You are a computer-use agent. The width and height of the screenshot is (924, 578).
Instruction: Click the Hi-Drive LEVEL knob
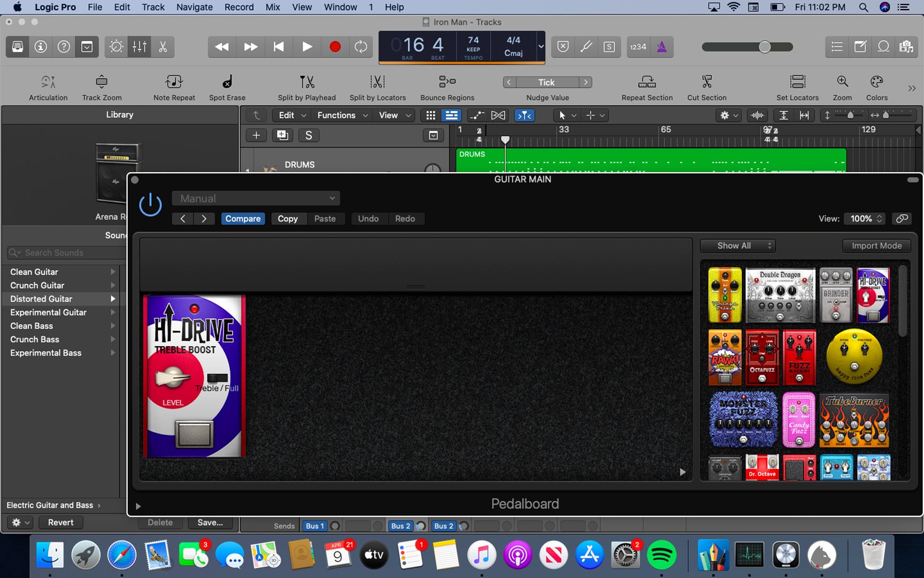click(x=173, y=378)
